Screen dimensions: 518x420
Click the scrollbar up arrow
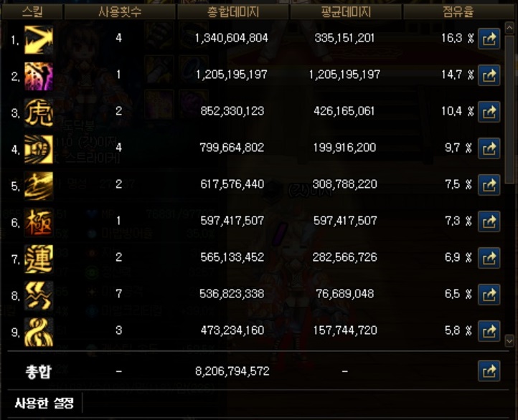[509, 27]
